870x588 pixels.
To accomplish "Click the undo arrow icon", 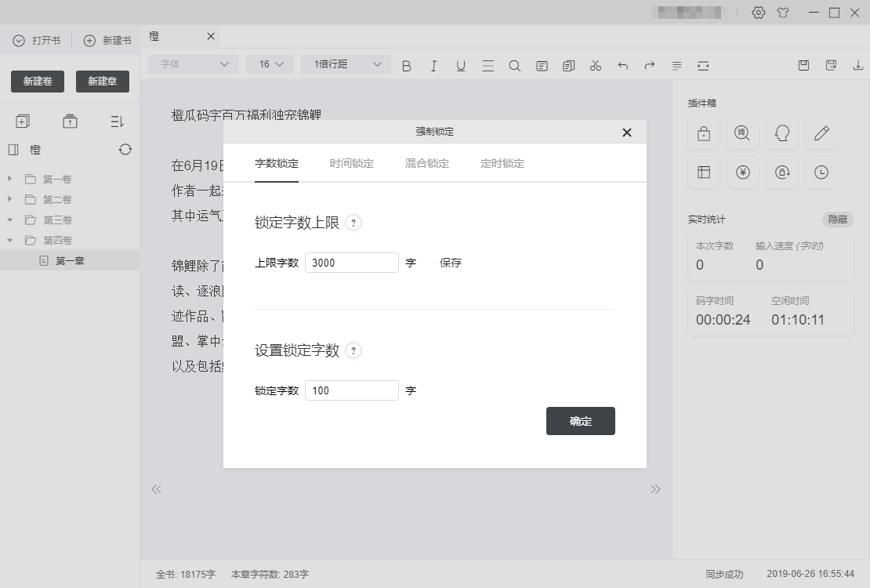I will point(622,66).
